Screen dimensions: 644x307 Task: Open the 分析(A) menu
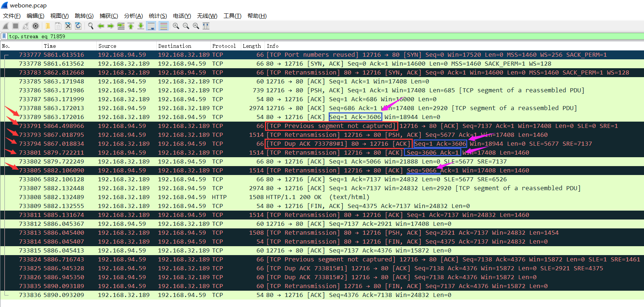133,16
